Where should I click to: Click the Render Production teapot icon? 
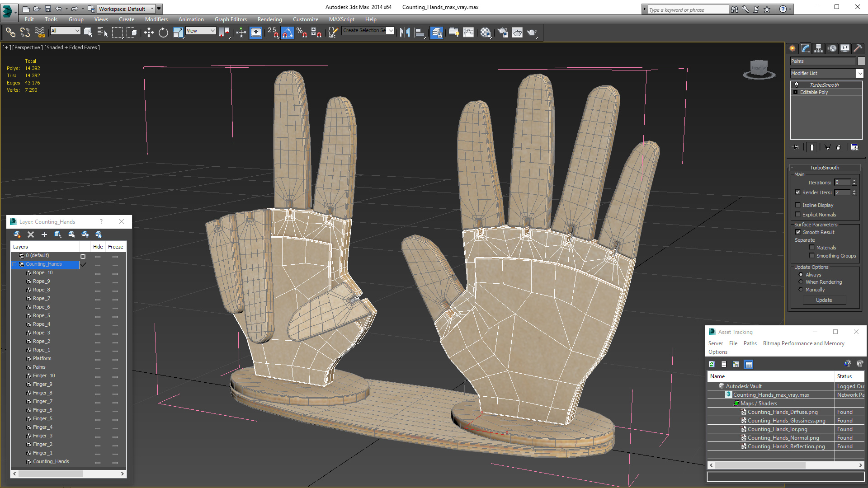[x=532, y=32]
